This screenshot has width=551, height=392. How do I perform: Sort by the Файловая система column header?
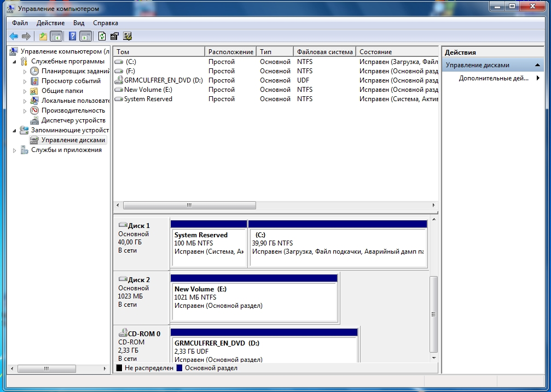coord(324,52)
